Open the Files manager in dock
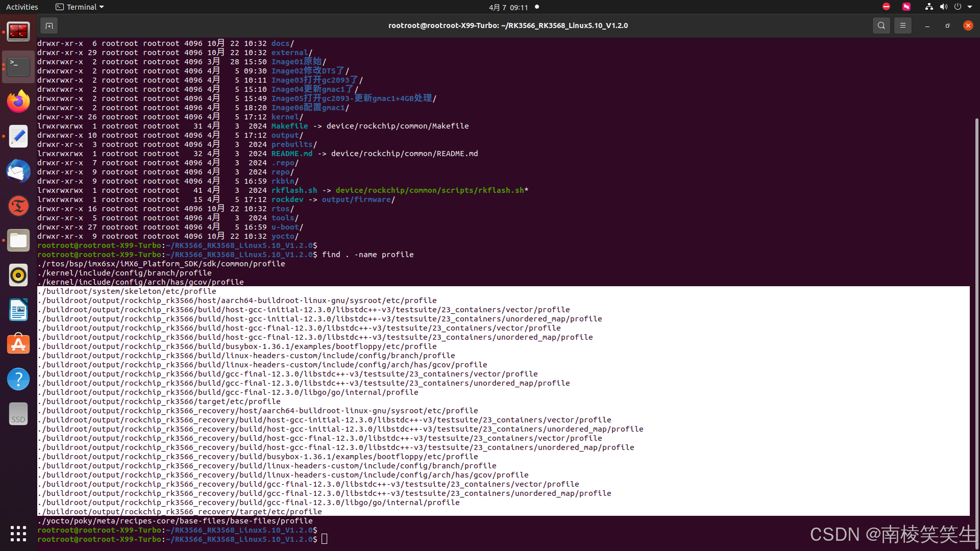 click(x=18, y=240)
